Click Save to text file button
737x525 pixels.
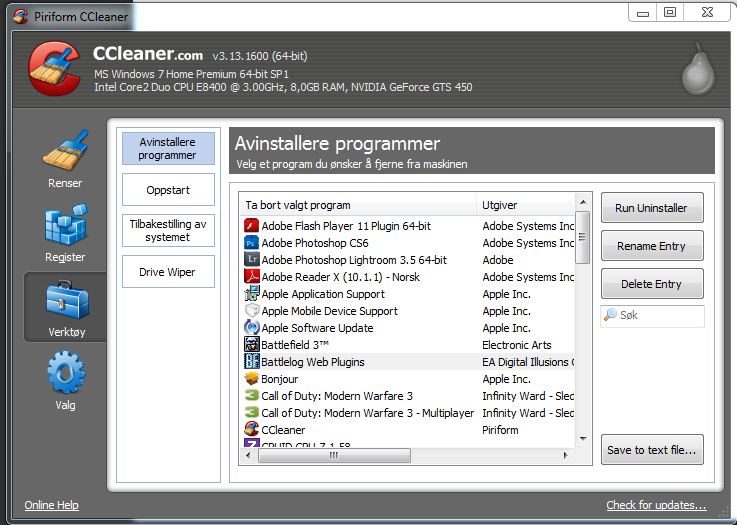click(x=652, y=450)
